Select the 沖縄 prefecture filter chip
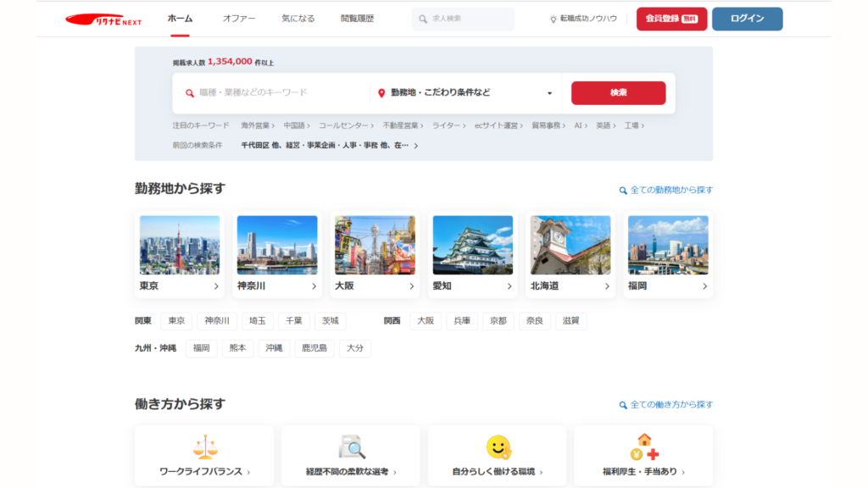Viewport: 868px width, 488px height. (274, 348)
